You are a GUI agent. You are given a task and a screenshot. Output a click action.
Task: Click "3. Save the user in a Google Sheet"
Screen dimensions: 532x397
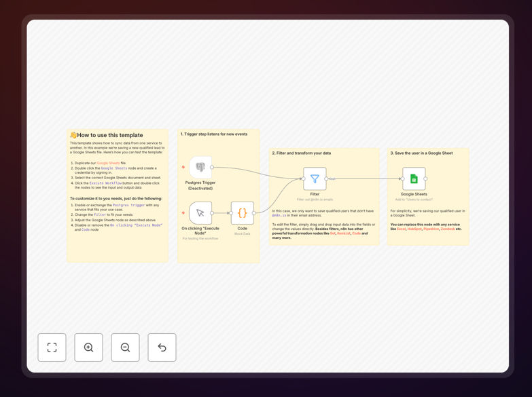[x=421, y=153]
